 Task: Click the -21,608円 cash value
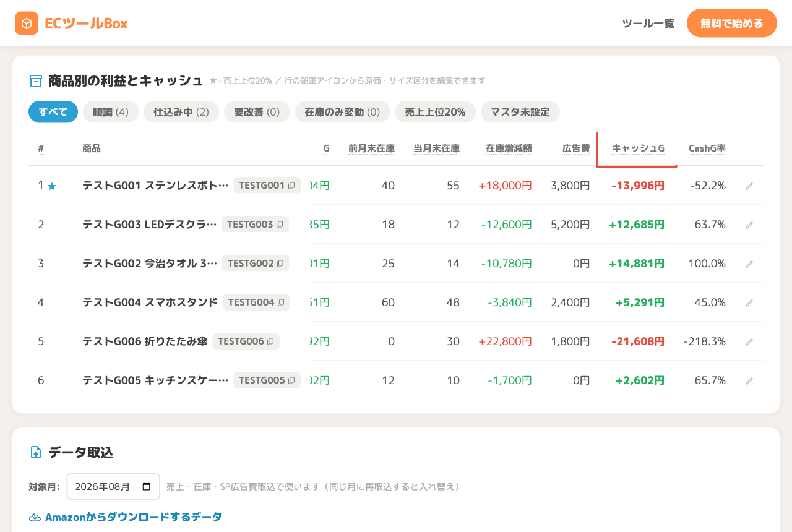(x=638, y=341)
